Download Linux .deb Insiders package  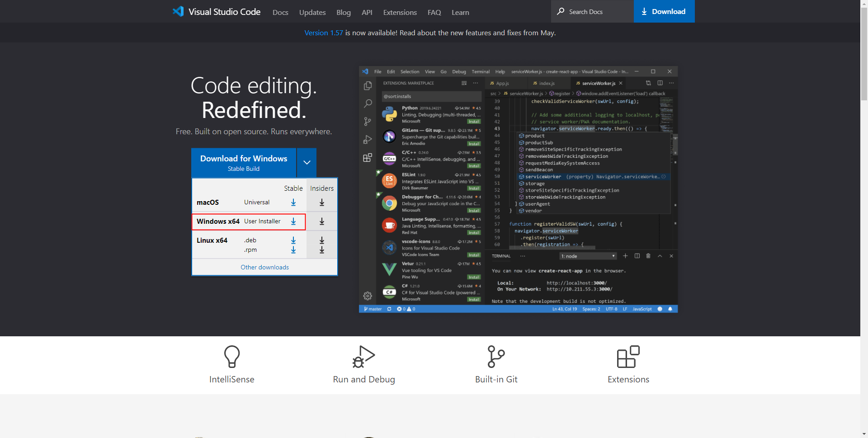pos(322,240)
